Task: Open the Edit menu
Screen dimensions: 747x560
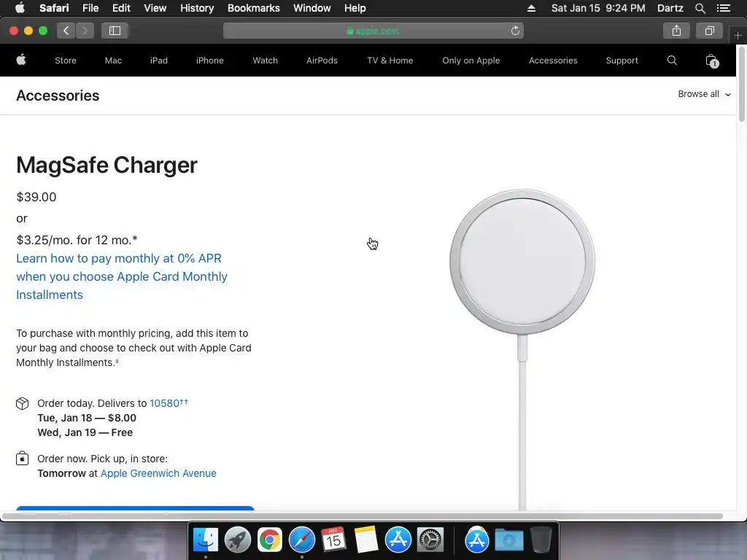Action: [x=121, y=8]
